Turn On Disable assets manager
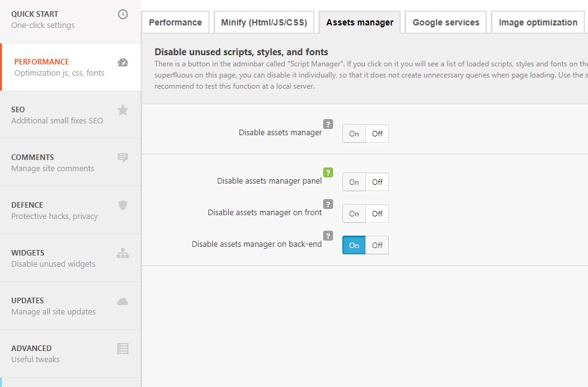Viewport: 588px width, 387px height. pos(354,134)
